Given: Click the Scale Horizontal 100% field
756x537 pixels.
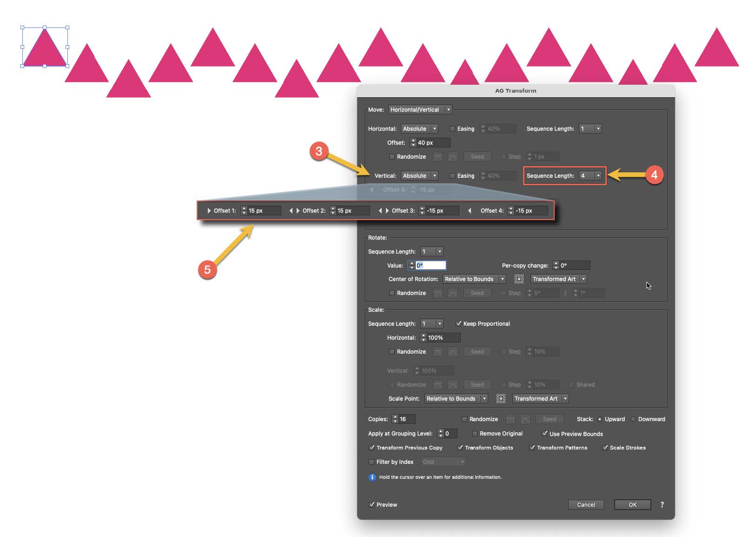Looking at the screenshot, I should pyautogui.click(x=444, y=338).
